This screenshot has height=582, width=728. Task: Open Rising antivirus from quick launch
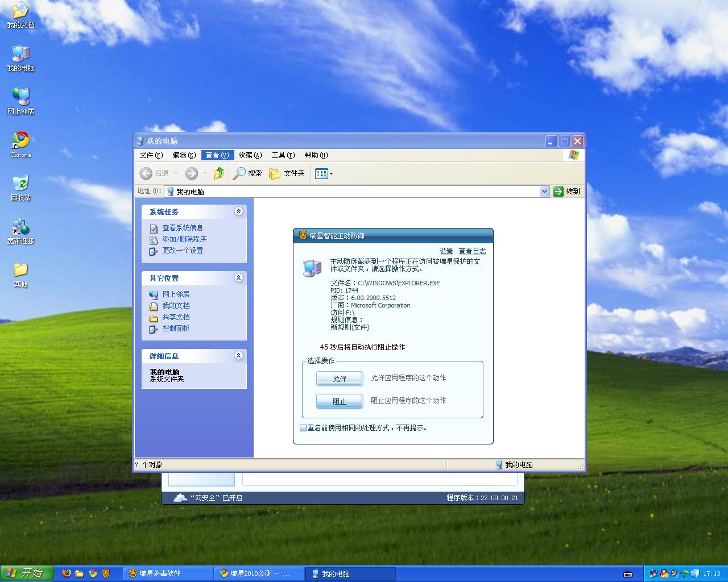pos(106,573)
